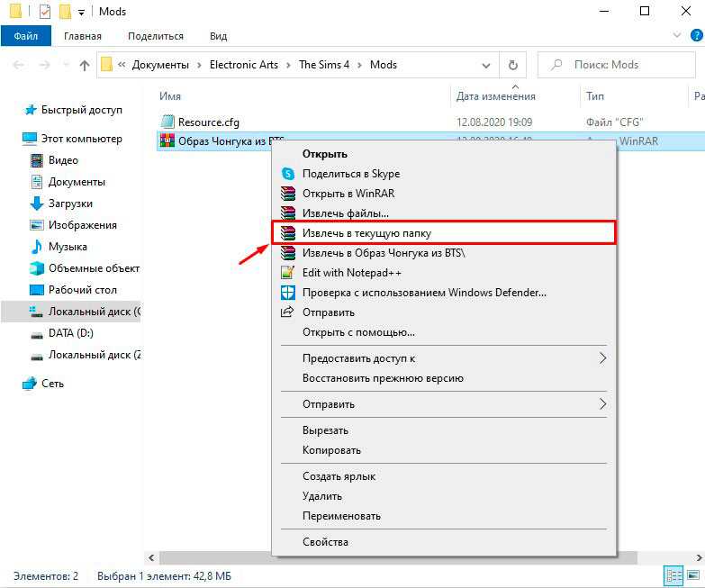
Task: Choose 'Извлечь в текущую папку' menu item
Action: [x=443, y=233]
